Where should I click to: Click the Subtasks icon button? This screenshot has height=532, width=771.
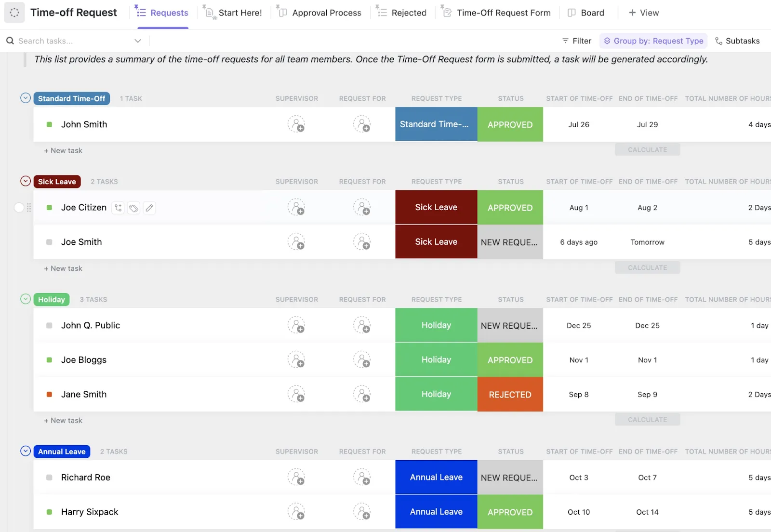tap(737, 41)
